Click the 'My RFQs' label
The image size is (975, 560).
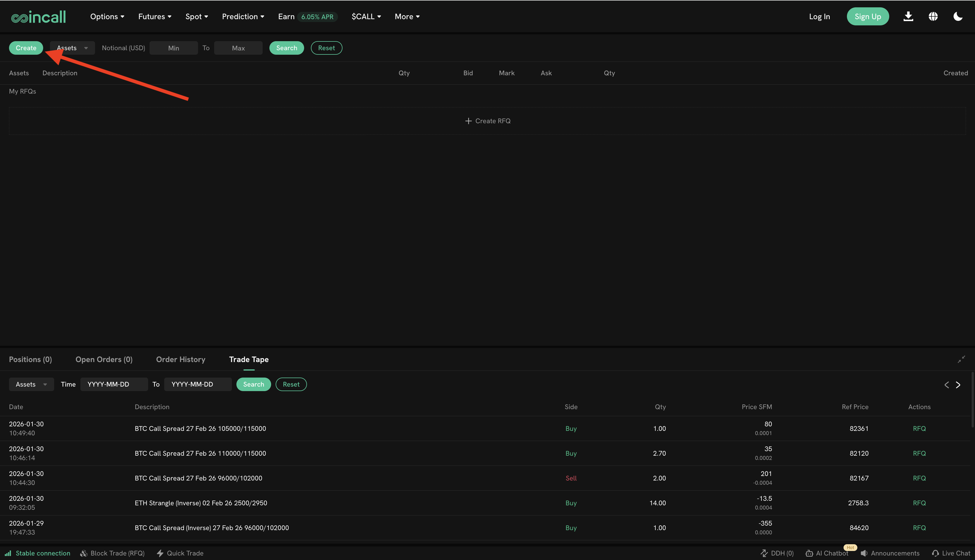point(22,91)
